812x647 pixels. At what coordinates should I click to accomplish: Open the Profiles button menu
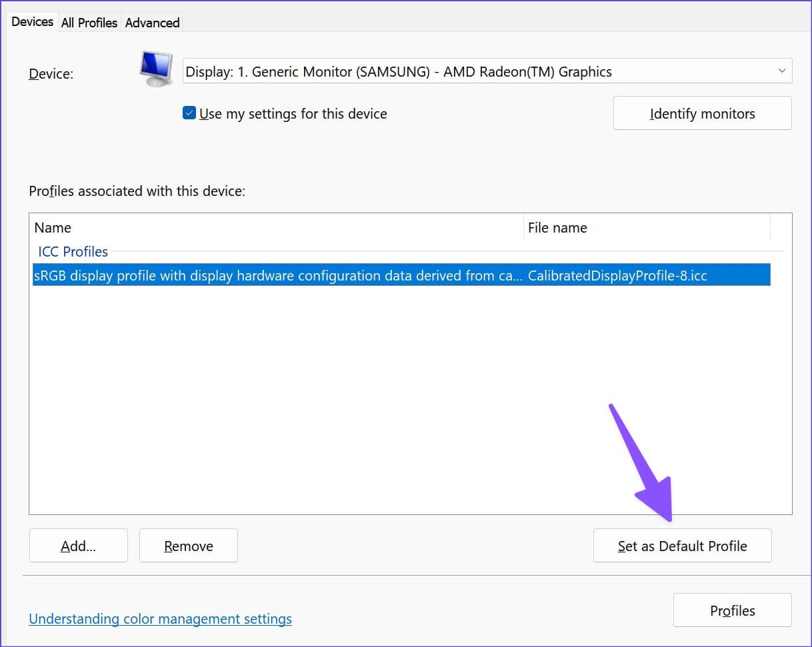click(732, 610)
